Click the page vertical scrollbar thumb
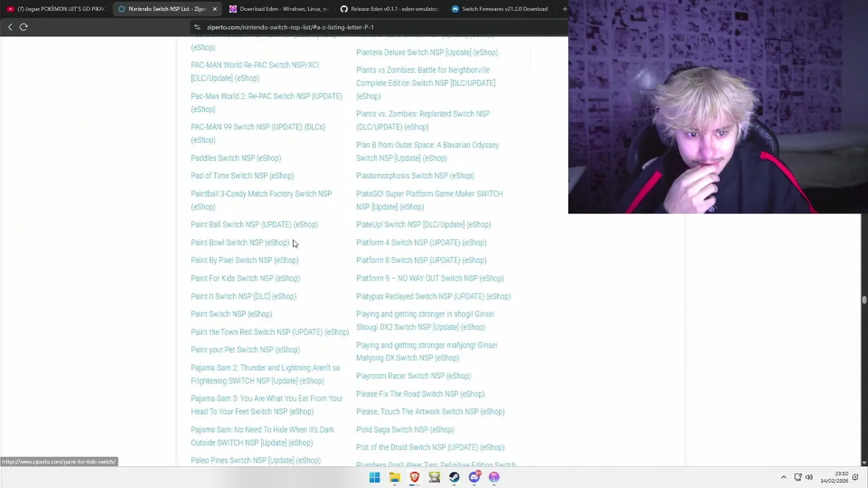Viewport: 868px width, 488px height. 864,300
